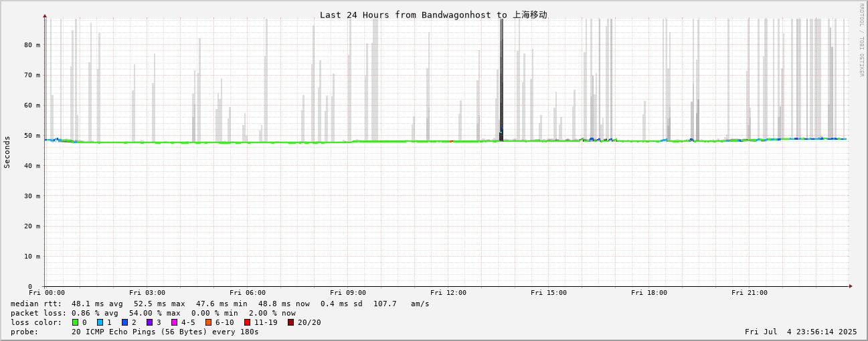Click the '70 m' y-axis tick label

click(33, 75)
